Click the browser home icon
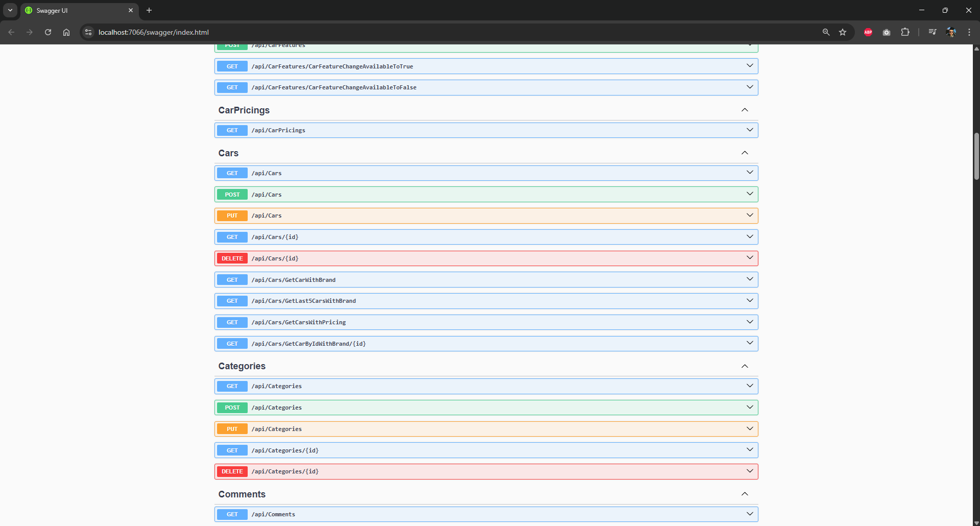Viewport: 980px width, 526px height. pyautogui.click(x=66, y=32)
